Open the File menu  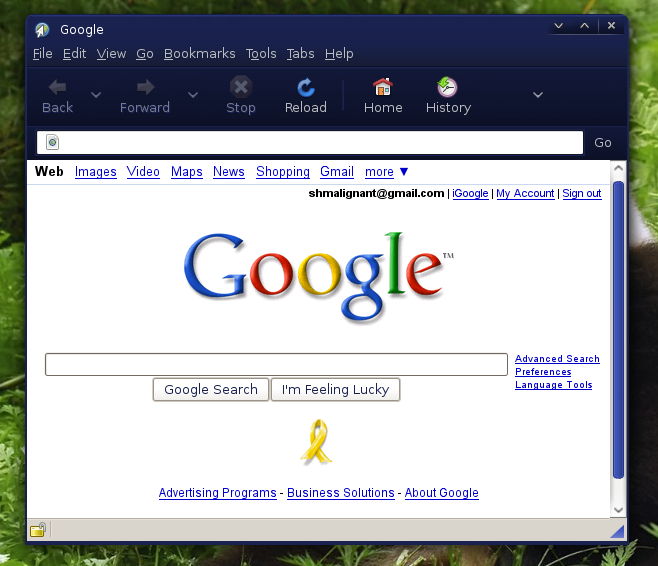tap(43, 54)
